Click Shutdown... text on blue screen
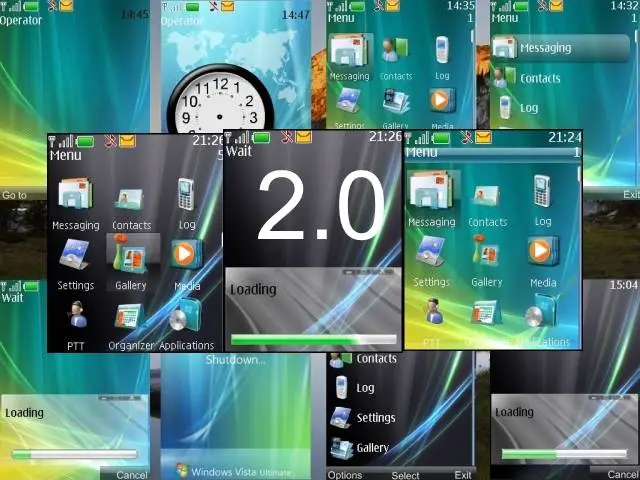 (236, 360)
